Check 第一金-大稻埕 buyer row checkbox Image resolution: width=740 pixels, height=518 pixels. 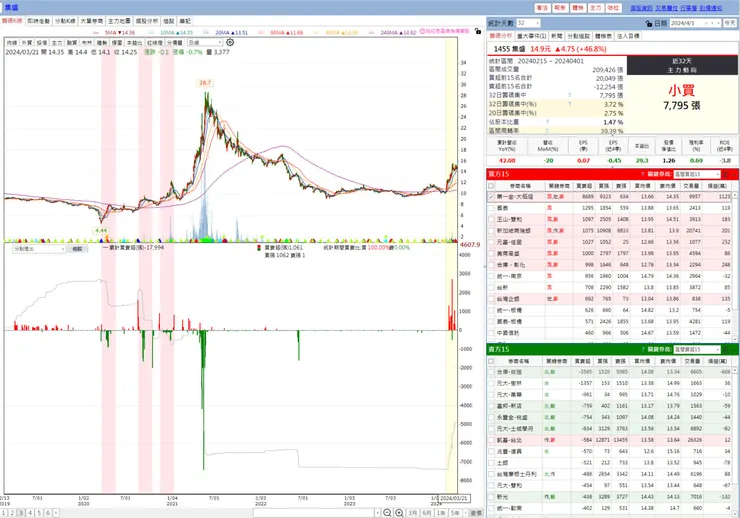click(491, 197)
